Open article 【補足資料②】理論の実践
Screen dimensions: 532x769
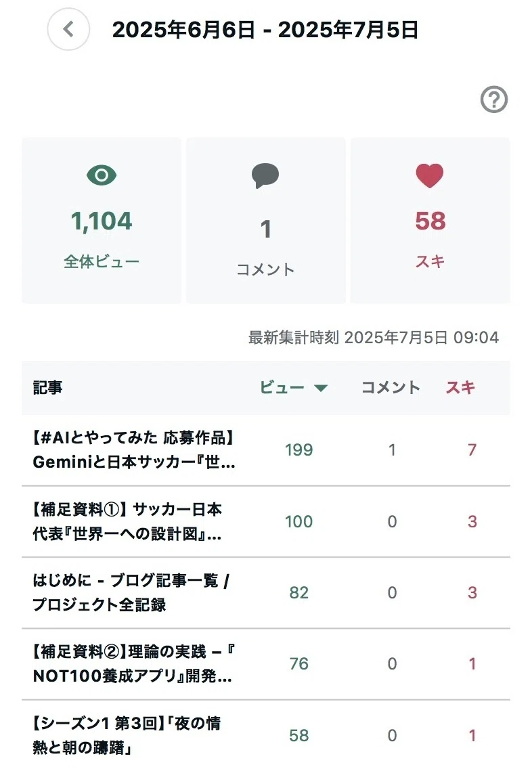133,663
